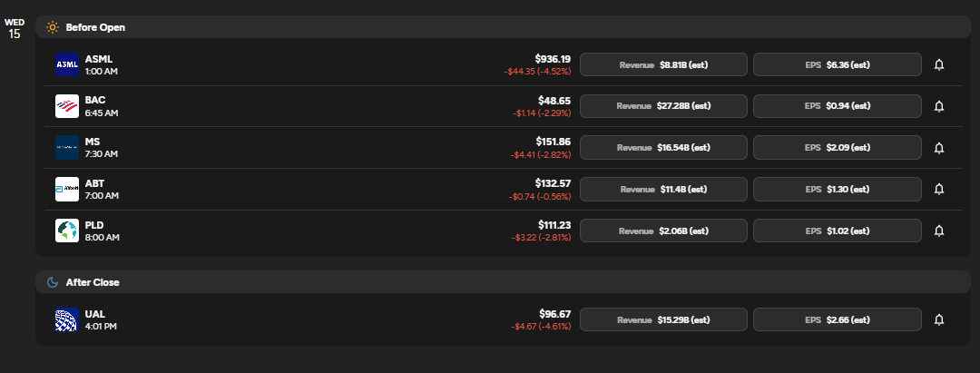Click the Abbott logo icon
Viewport: 980px width, 373px height.
(67, 189)
